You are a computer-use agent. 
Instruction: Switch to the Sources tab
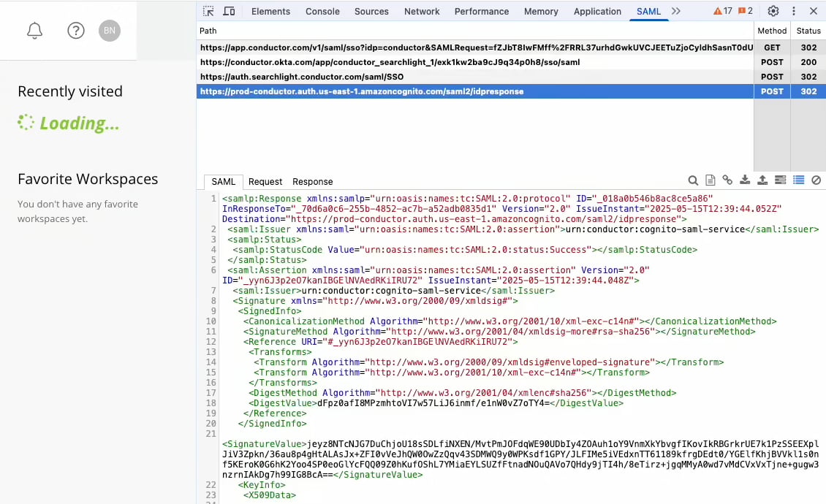(x=371, y=11)
